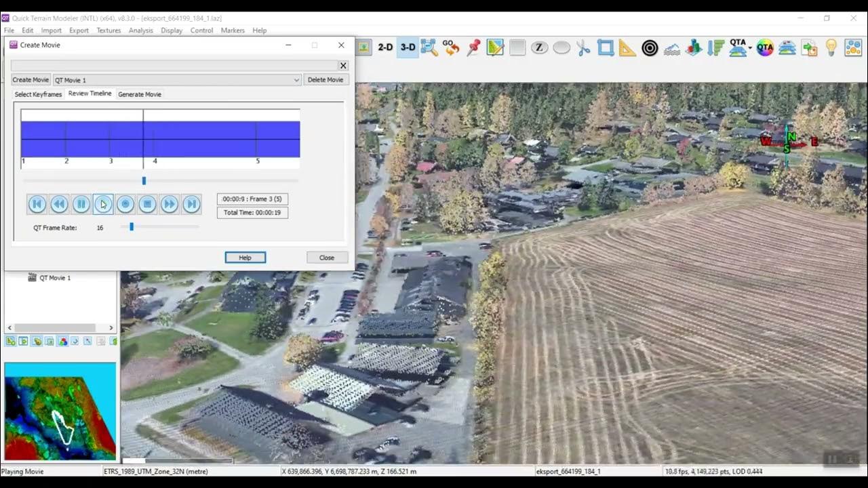Click the small X beside progress bar

343,66
